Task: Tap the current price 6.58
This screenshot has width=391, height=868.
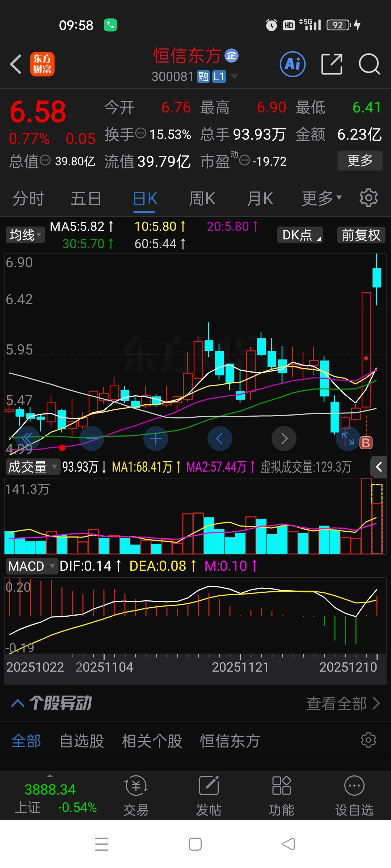Action: pyautogui.click(x=38, y=112)
